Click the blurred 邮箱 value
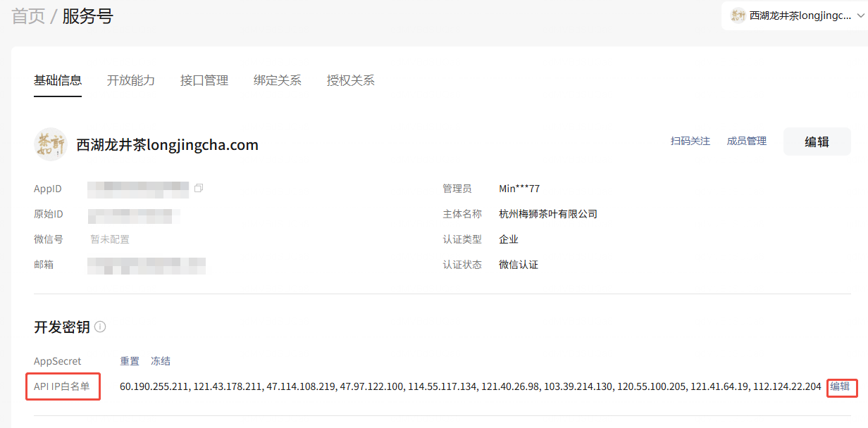 coord(147,265)
